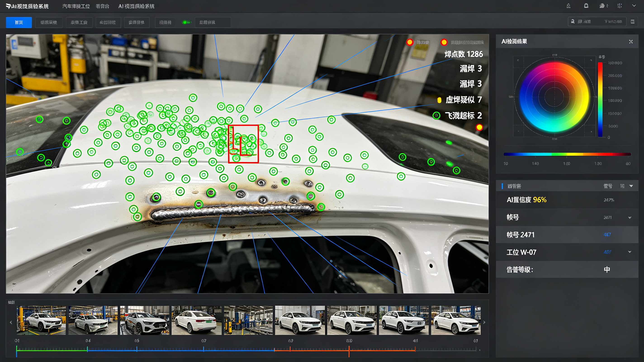Open the thumbnail with the yellow lift
Screen dimensions: 644x362
[41, 320]
